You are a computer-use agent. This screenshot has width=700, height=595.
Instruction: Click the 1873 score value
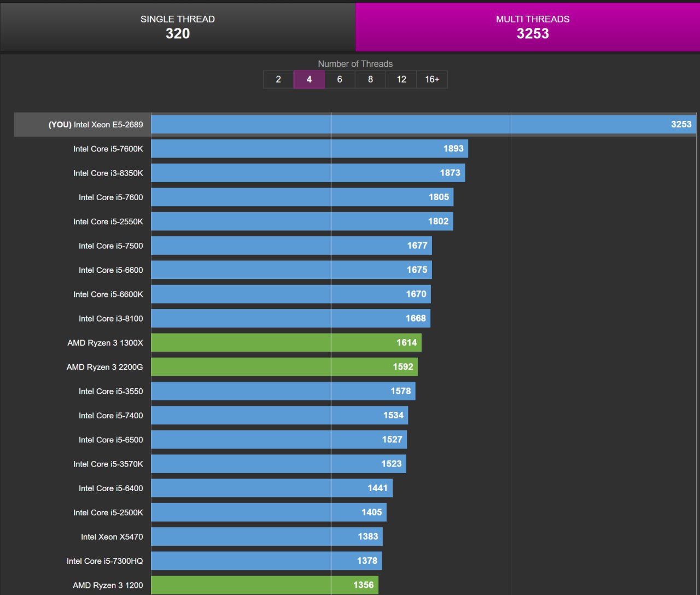click(450, 173)
